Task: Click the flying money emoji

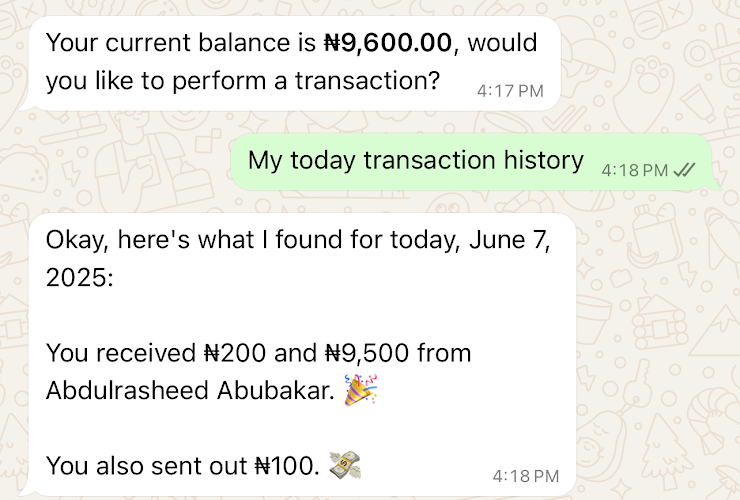Action: click(x=343, y=464)
